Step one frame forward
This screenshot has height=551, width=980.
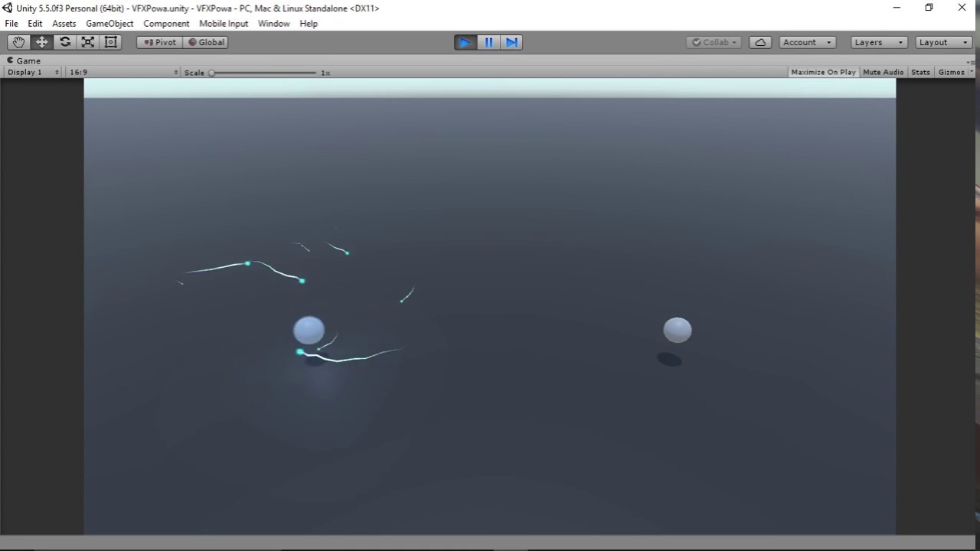pos(511,42)
